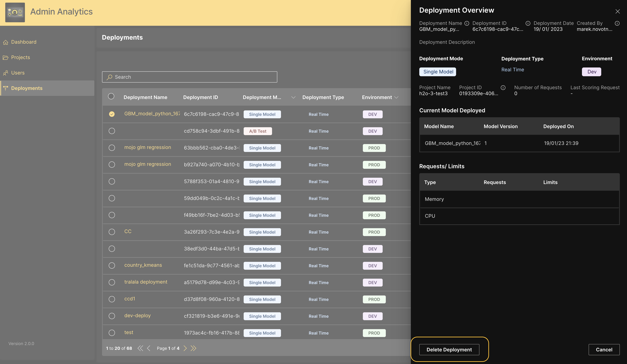The image size is (627, 364).
Task: Click the Admin Analytics logo
Action: point(15,12)
